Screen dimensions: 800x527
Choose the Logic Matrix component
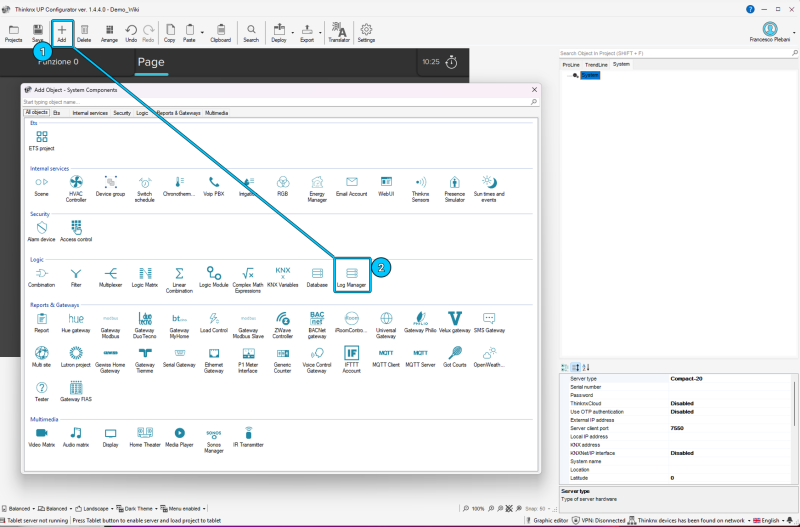pos(145,278)
